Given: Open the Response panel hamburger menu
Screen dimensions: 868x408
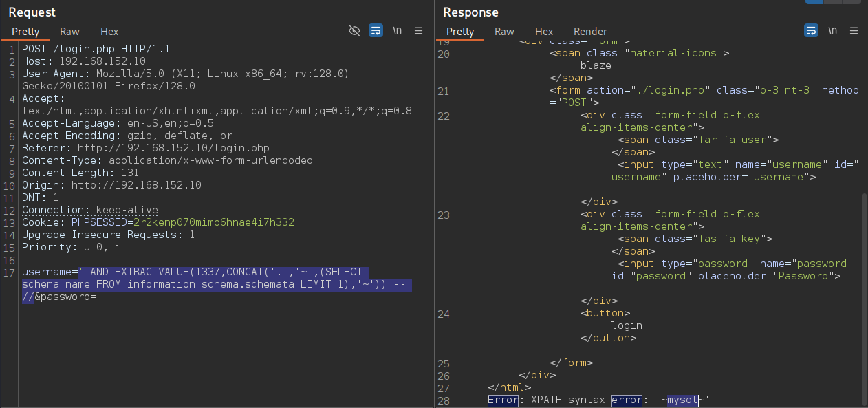Looking at the screenshot, I should click(x=854, y=31).
